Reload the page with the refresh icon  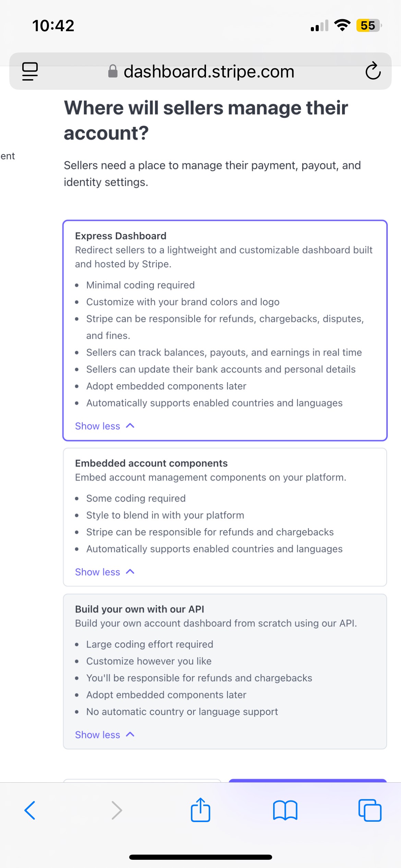pyautogui.click(x=373, y=71)
